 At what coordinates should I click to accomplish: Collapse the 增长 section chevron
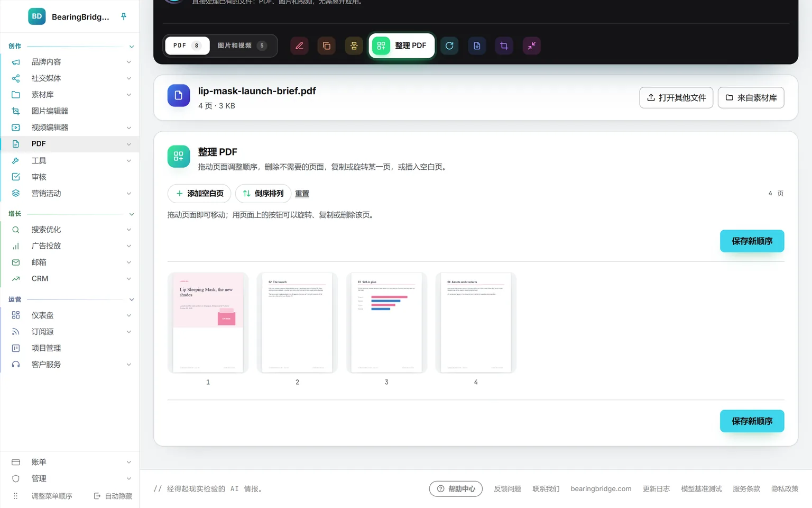click(x=132, y=214)
